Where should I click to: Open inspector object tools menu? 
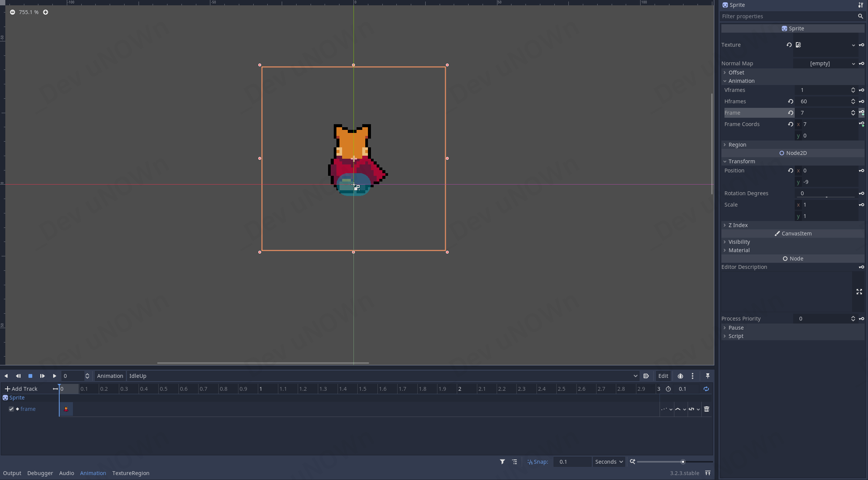coord(860,5)
